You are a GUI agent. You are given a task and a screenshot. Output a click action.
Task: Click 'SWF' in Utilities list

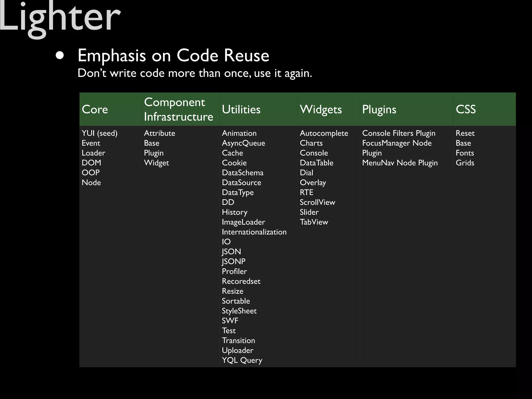pyautogui.click(x=230, y=321)
